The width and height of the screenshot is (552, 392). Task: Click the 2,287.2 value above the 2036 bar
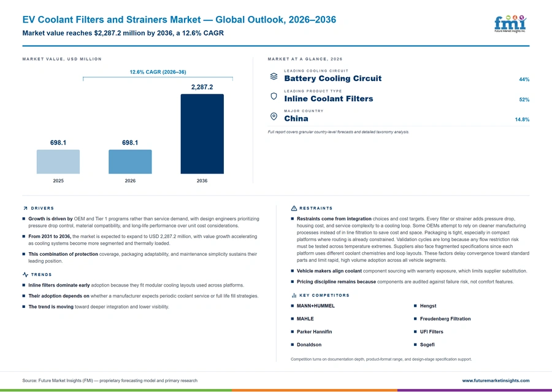click(202, 87)
